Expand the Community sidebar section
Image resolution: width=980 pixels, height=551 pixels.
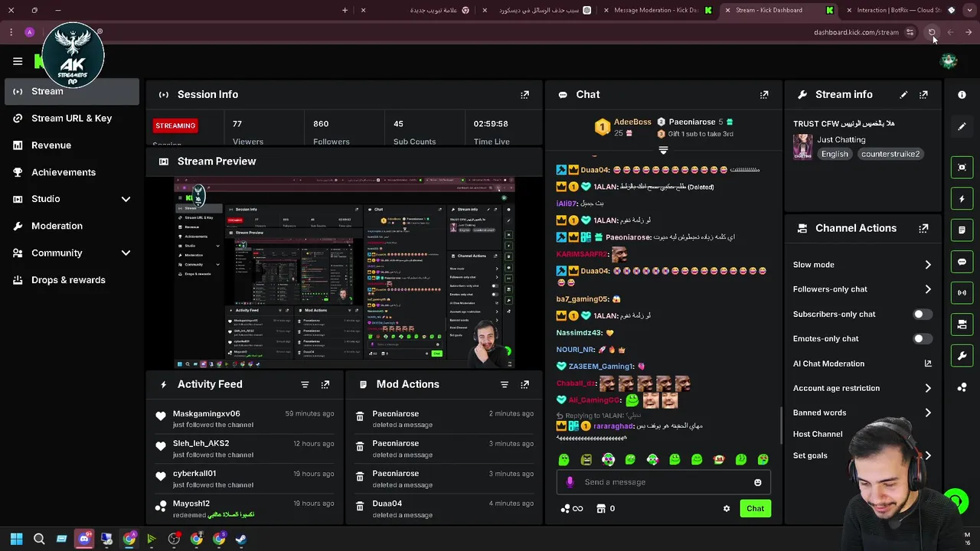click(126, 253)
